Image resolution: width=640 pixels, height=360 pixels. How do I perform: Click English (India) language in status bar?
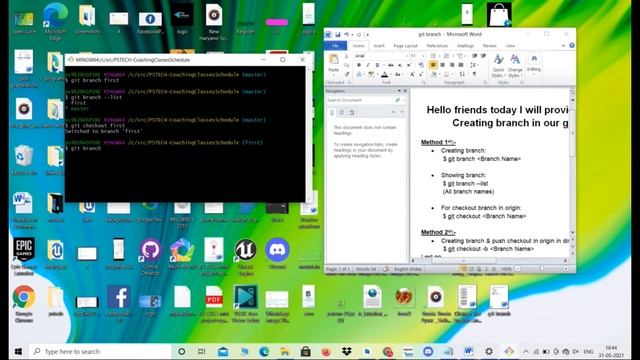coord(408,269)
